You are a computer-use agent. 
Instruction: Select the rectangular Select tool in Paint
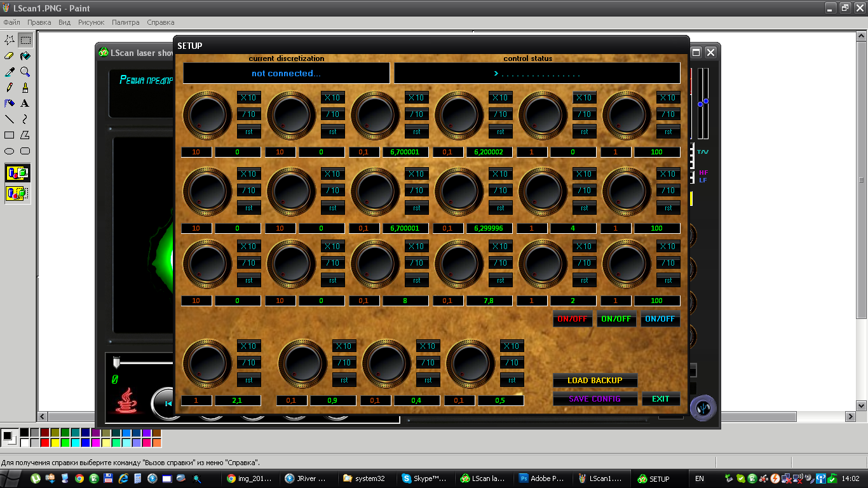(x=25, y=40)
